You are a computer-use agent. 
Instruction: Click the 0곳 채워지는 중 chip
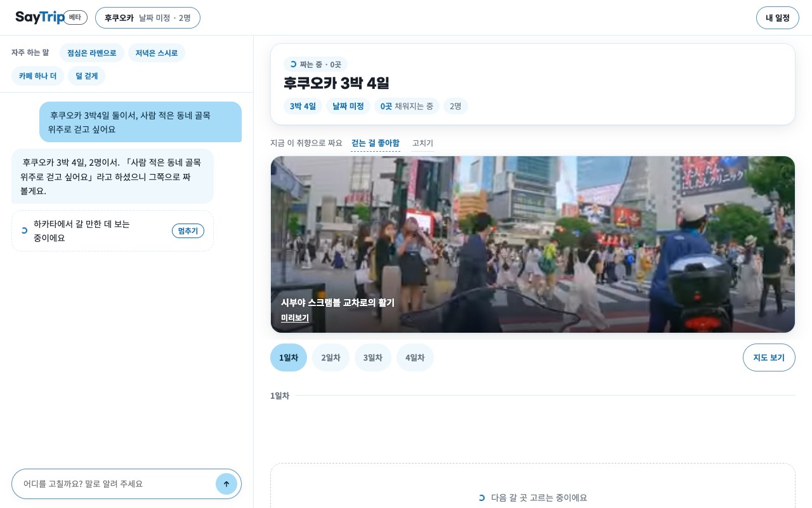pos(407,106)
